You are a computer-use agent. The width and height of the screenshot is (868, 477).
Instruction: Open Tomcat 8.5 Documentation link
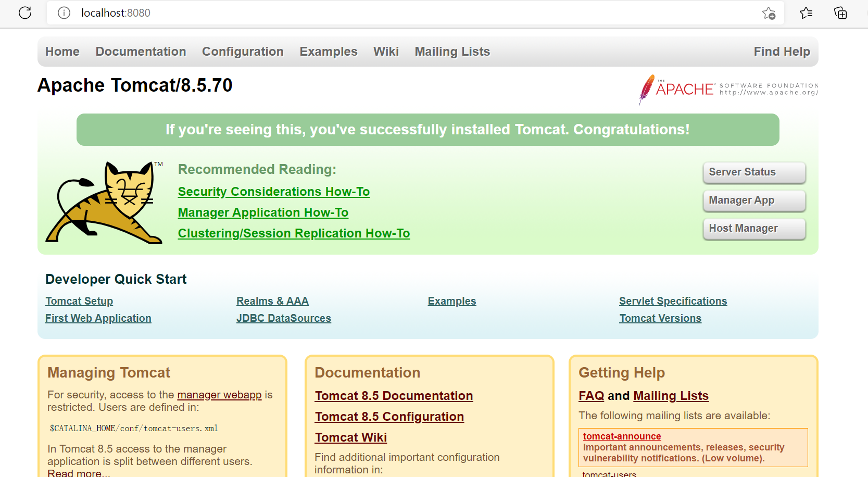pyautogui.click(x=394, y=396)
